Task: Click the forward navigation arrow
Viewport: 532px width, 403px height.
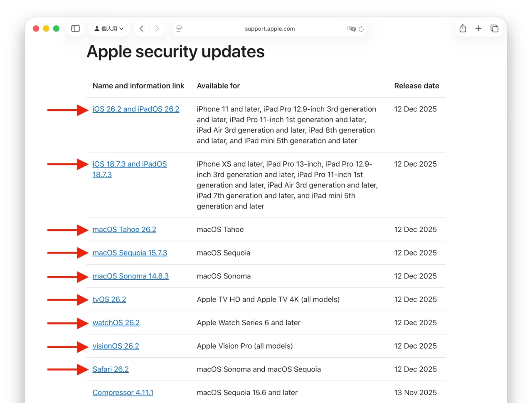Action: coord(157,28)
